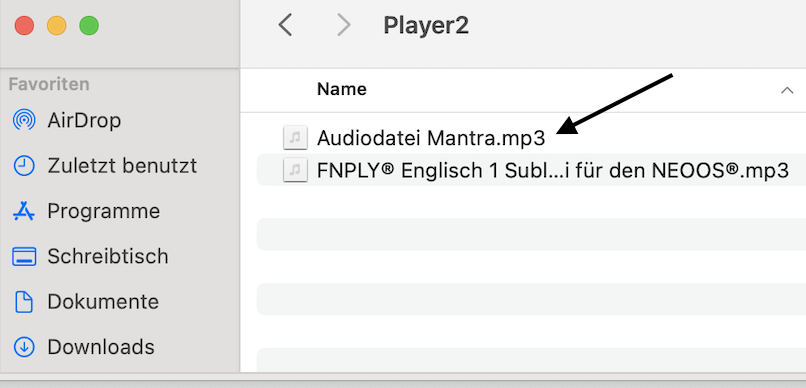
Task: Collapse the Favoriten sidebar section header
Action: click(49, 84)
